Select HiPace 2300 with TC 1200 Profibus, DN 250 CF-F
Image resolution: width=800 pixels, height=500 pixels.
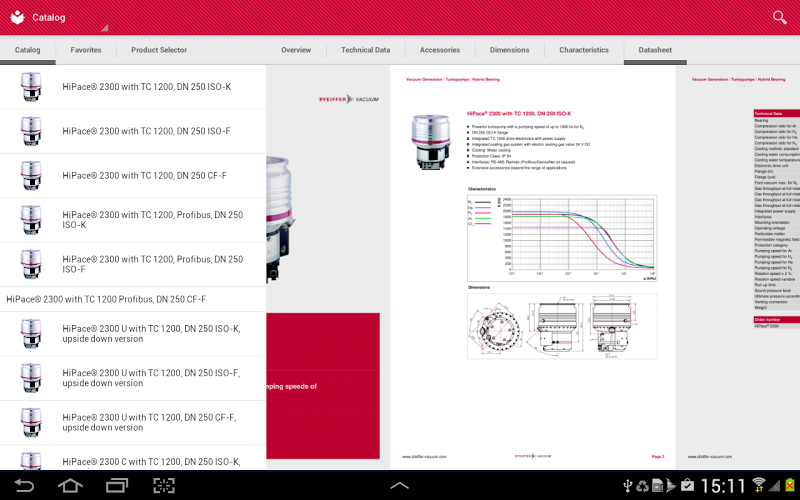point(133,299)
